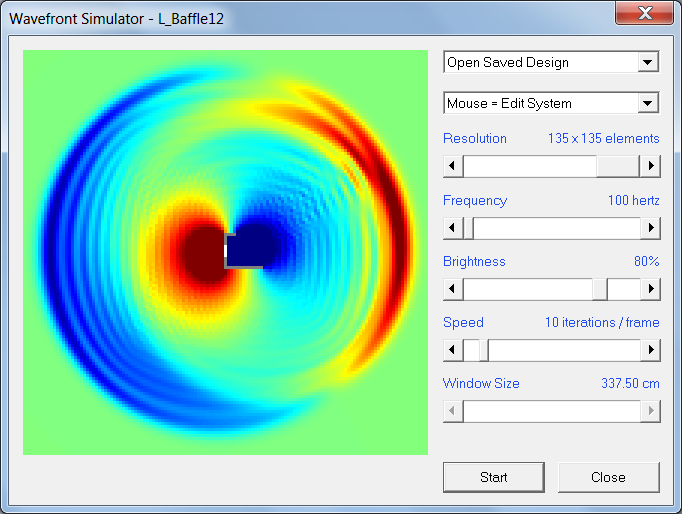The image size is (682, 514).
Task: Click the Speed slider right arrow
Action: coord(650,350)
